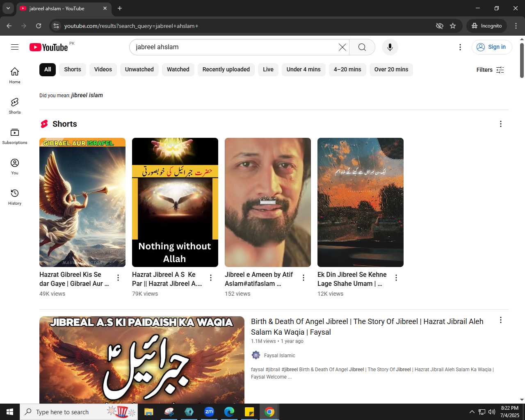
Task: Click the jibreel islam suggestion link
Action: click(x=87, y=95)
